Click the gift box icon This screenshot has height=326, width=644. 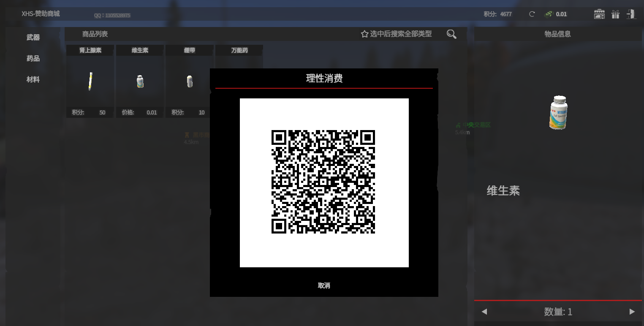(x=615, y=14)
